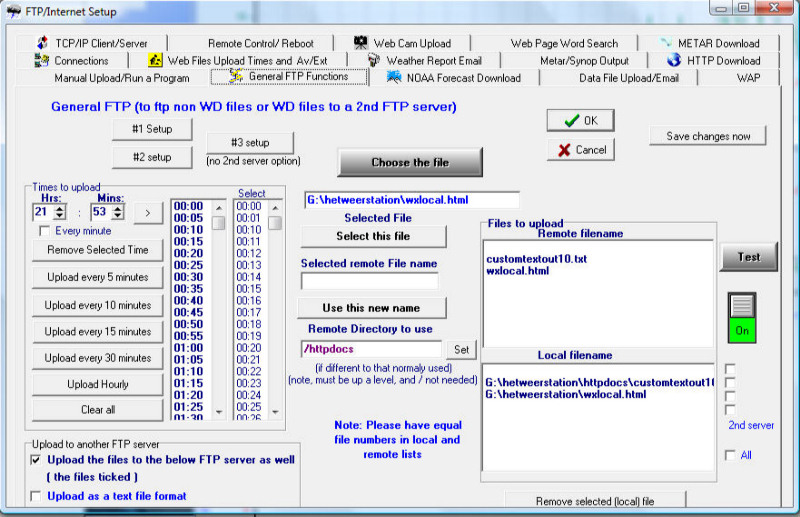The height and width of the screenshot is (517, 800).
Task: Switch to the Data File Upload/Email tab
Action: [628, 78]
